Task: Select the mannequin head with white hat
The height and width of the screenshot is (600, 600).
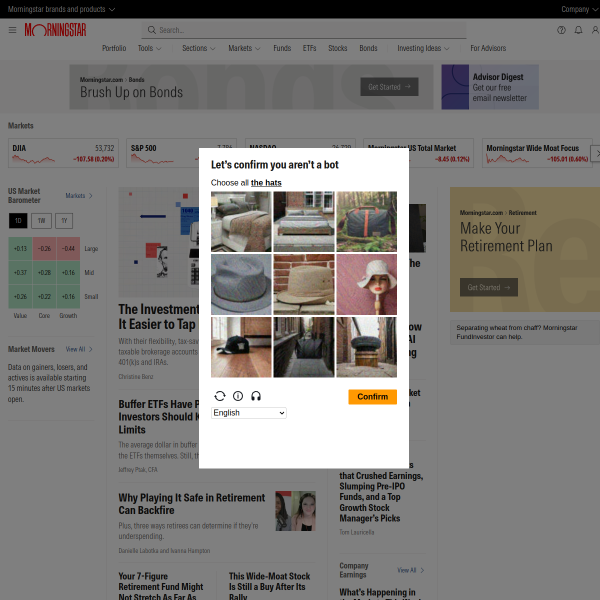Action: 367,284
